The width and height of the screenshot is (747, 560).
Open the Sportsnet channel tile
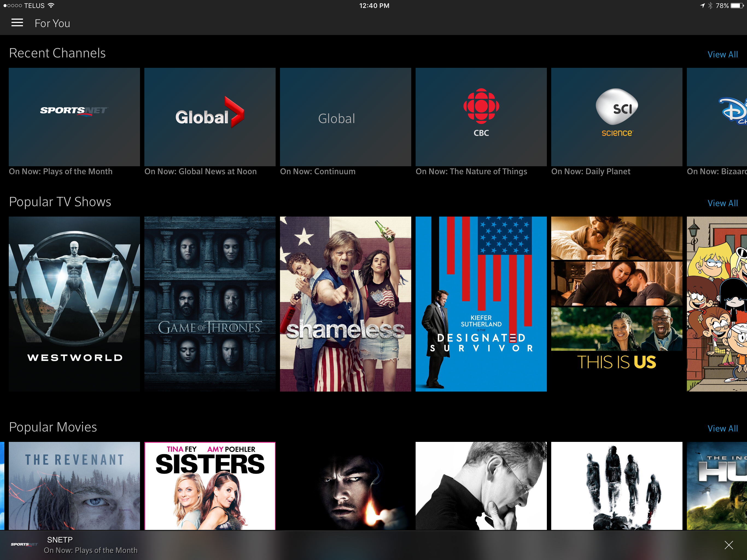(x=74, y=117)
